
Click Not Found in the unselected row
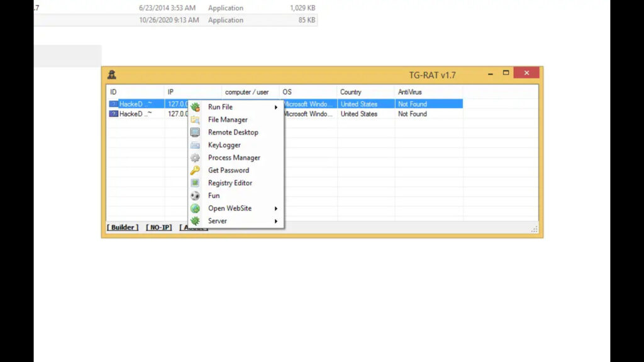point(413,114)
